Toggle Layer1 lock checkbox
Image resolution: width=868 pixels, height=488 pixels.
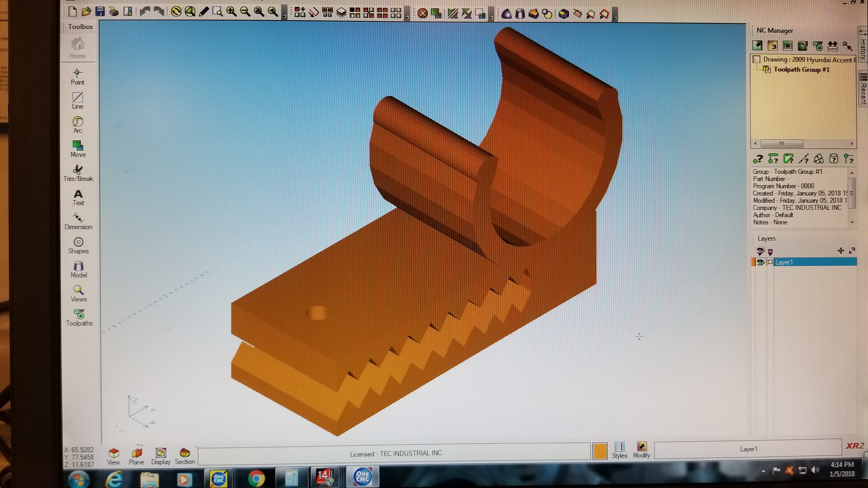(x=770, y=262)
